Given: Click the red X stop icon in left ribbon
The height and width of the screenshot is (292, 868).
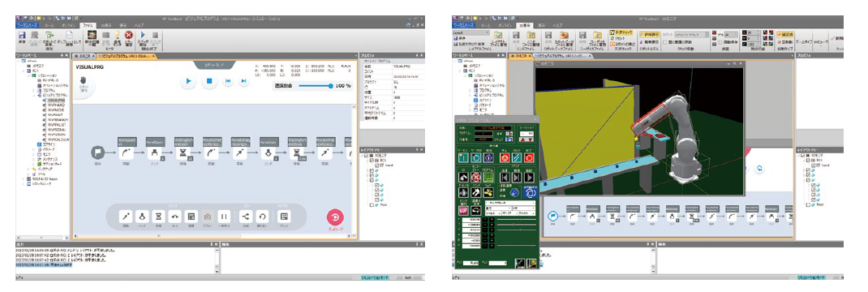Looking at the screenshot, I should 128,36.
